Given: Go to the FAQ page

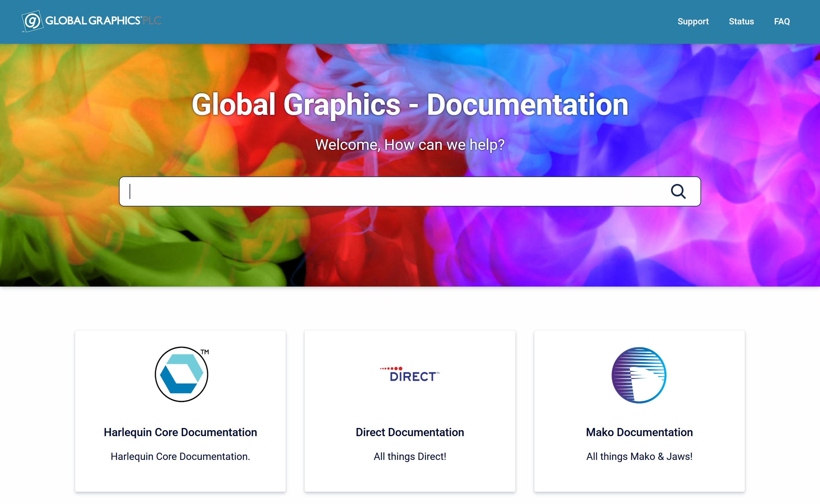Looking at the screenshot, I should (x=782, y=22).
